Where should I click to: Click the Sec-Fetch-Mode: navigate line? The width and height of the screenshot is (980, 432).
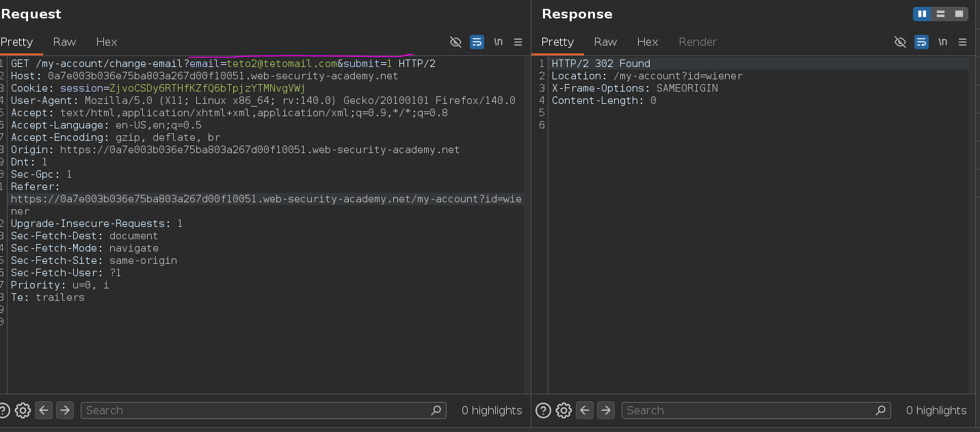pos(84,248)
